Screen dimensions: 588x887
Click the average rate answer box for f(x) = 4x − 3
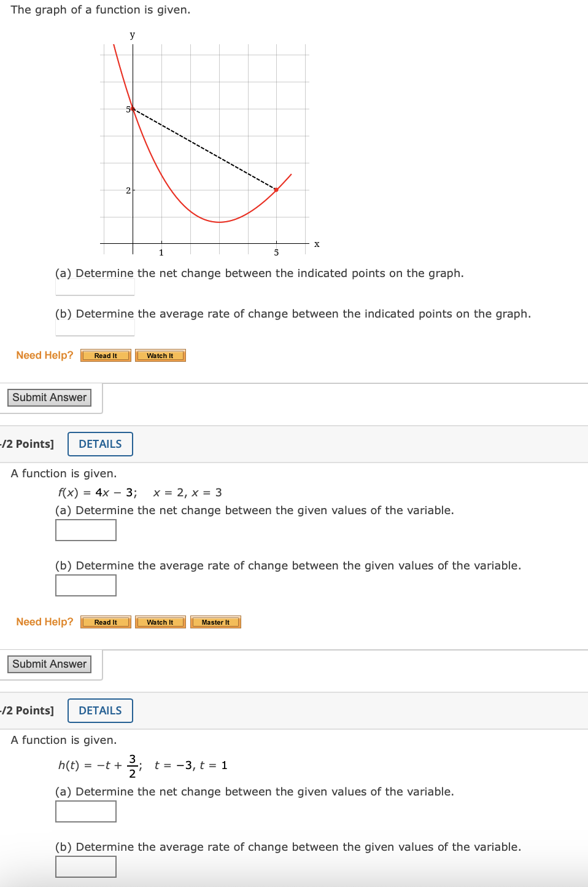[x=85, y=585]
